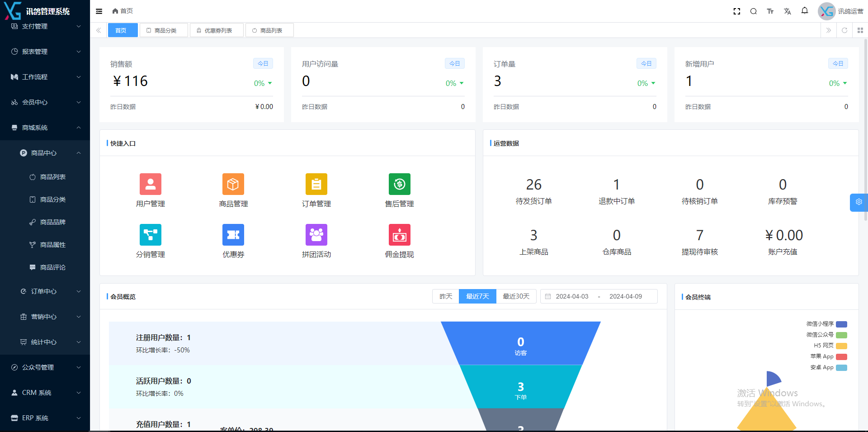Switch to the 优惠券列表 tab
Image resolution: width=868 pixels, height=432 pixels.
pyautogui.click(x=217, y=30)
